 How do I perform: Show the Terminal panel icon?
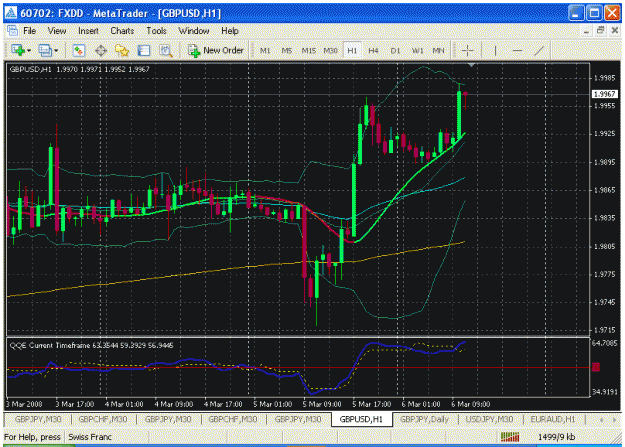click(x=143, y=50)
